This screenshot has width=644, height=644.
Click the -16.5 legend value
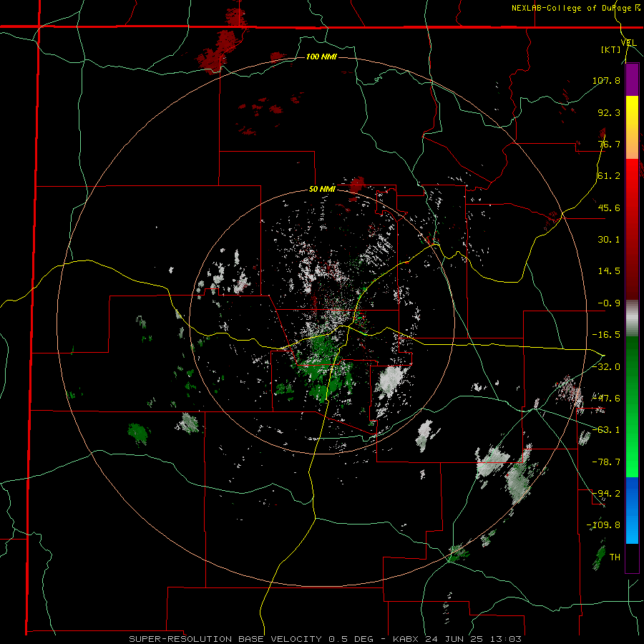(x=606, y=335)
